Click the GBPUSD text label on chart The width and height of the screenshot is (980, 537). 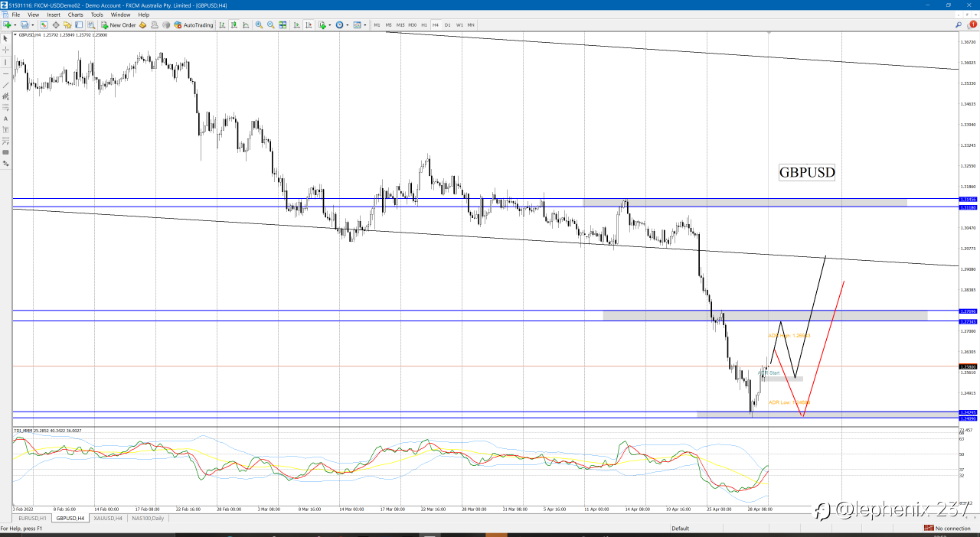[x=807, y=172]
